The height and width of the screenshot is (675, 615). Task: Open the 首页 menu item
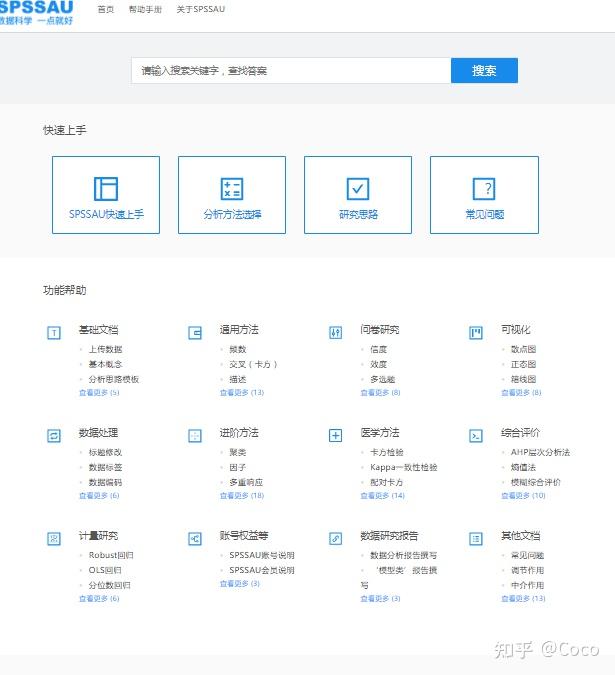pos(106,9)
